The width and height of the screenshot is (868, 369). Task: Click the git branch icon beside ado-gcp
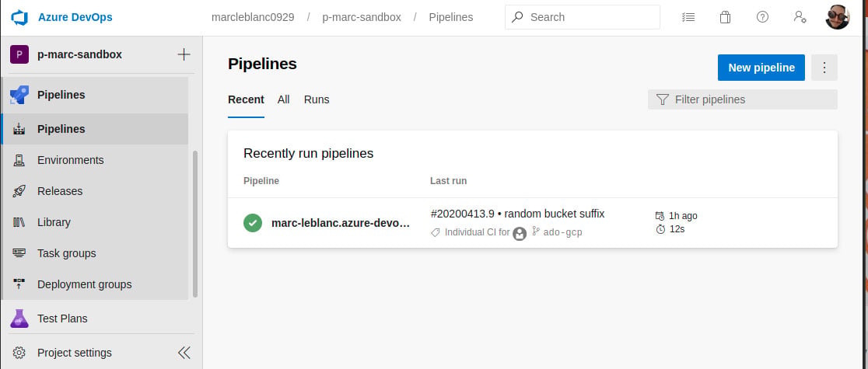(535, 232)
